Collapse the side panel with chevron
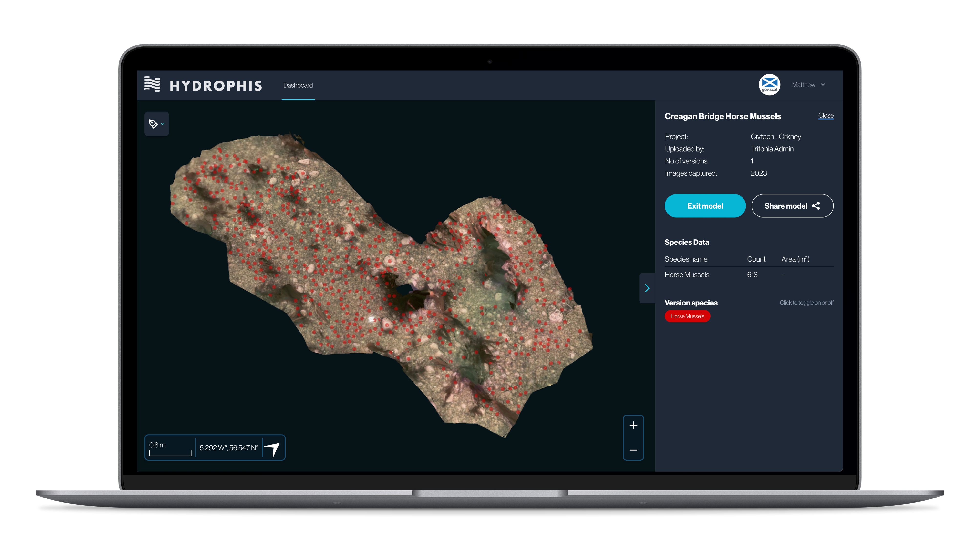The image size is (980, 539). point(647,288)
